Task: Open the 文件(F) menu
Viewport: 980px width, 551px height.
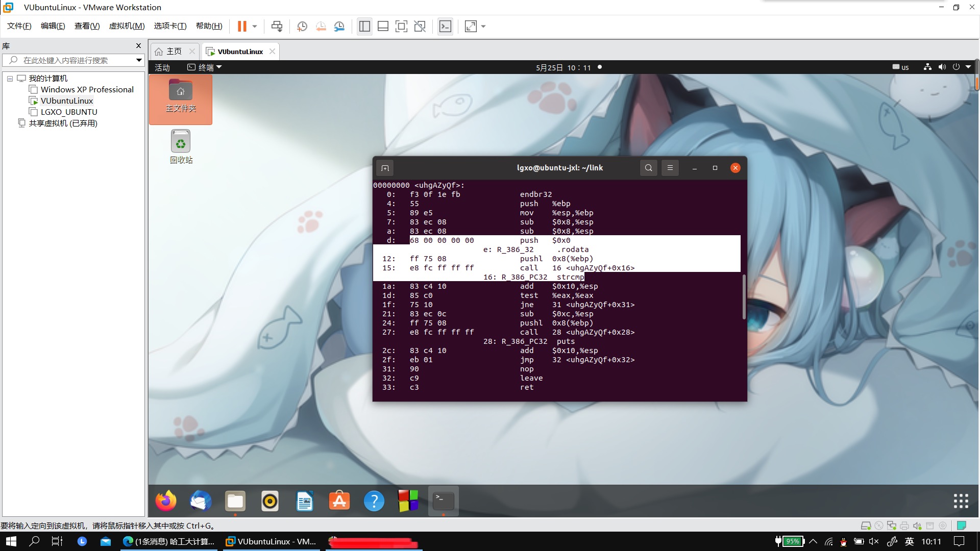Action: pyautogui.click(x=19, y=26)
